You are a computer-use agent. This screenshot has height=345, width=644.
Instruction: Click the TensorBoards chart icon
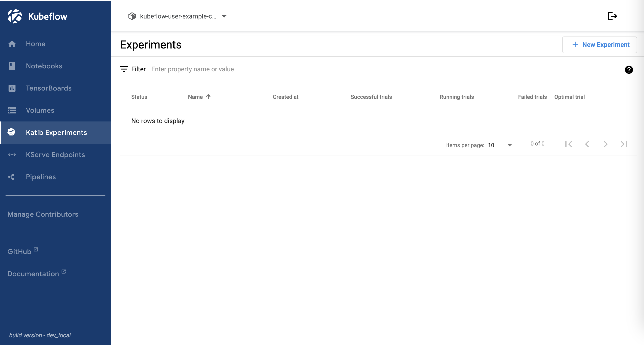(12, 88)
